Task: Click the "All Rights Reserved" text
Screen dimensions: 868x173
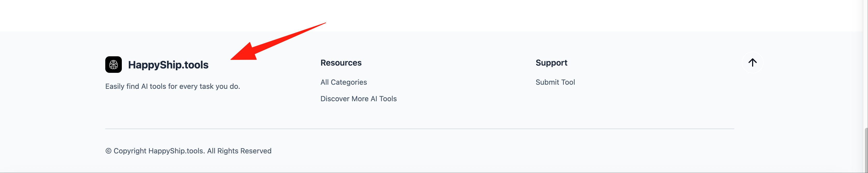Action: (x=239, y=151)
